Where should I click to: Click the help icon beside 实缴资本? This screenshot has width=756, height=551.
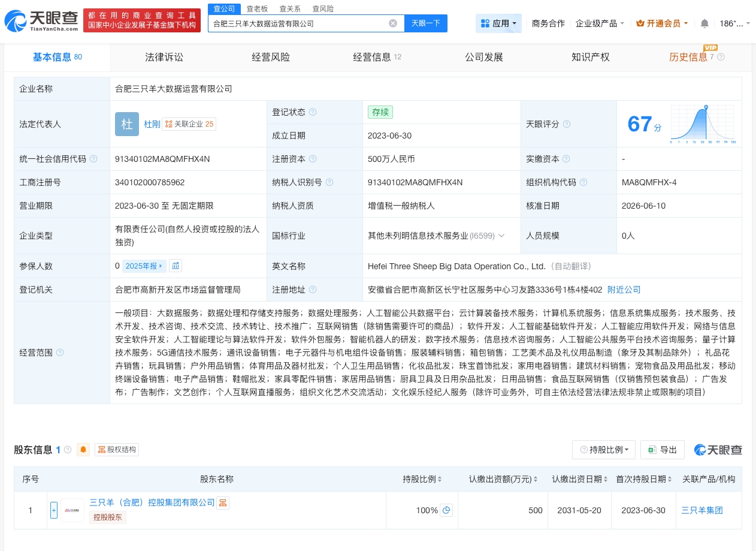click(566, 159)
